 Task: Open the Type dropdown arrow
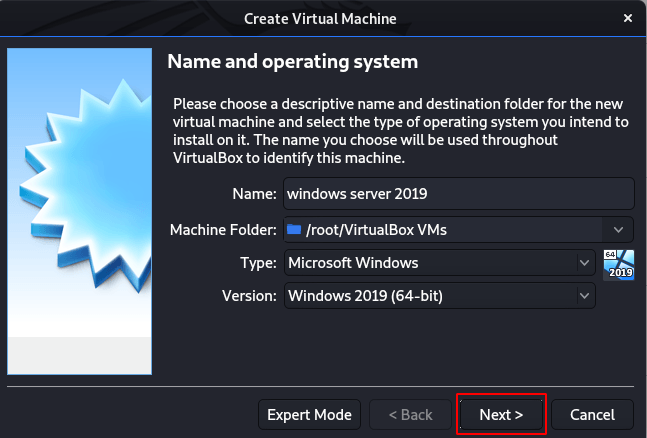(583, 263)
